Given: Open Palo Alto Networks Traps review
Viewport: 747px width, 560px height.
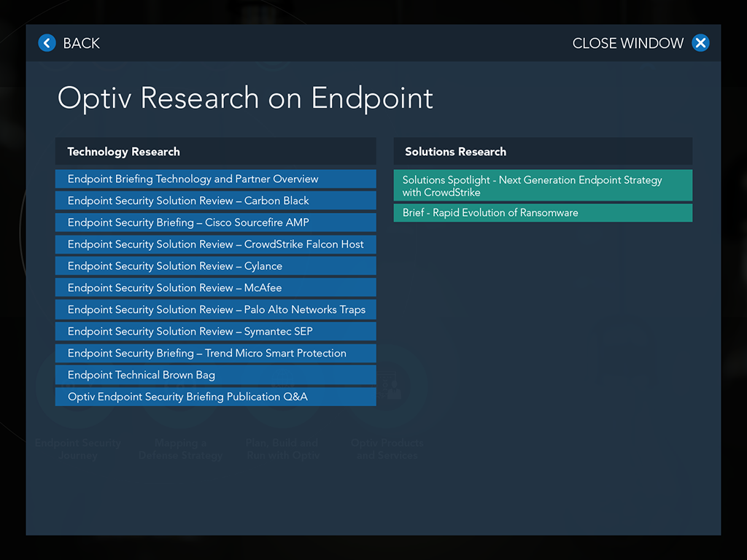Looking at the screenshot, I should coord(215,309).
